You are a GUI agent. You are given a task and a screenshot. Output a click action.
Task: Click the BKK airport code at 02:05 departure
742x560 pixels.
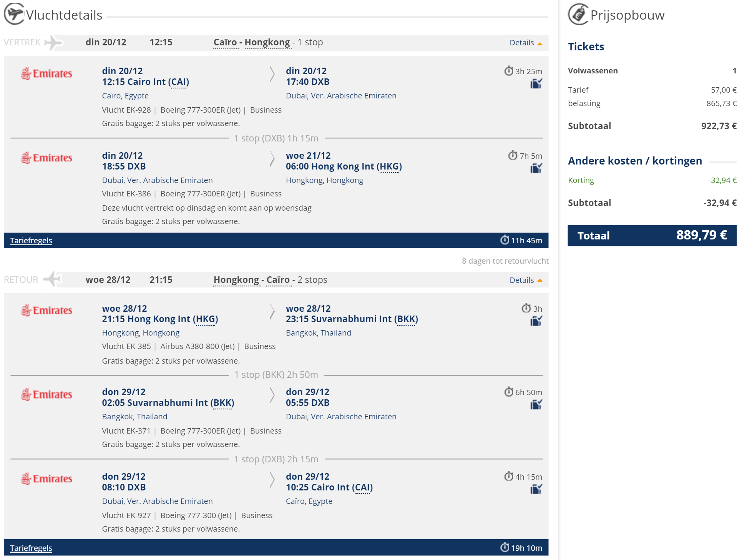222,403
